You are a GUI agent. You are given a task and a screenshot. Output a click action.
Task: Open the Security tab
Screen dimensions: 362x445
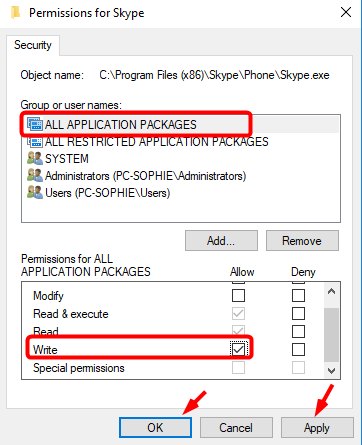[x=33, y=45]
